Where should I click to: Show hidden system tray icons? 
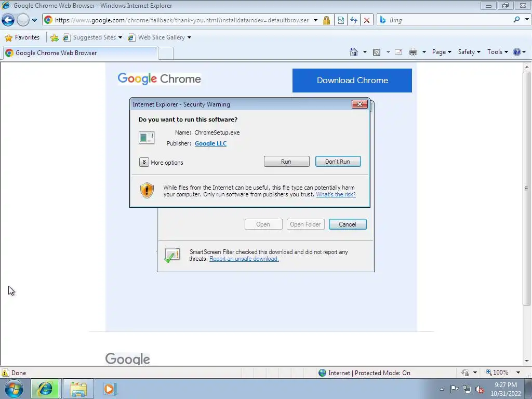[442, 389]
